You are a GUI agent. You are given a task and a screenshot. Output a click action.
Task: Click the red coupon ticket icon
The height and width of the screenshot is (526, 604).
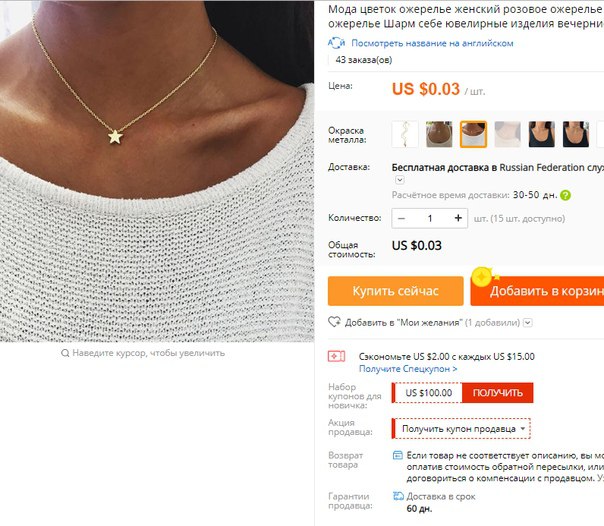click(336, 357)
